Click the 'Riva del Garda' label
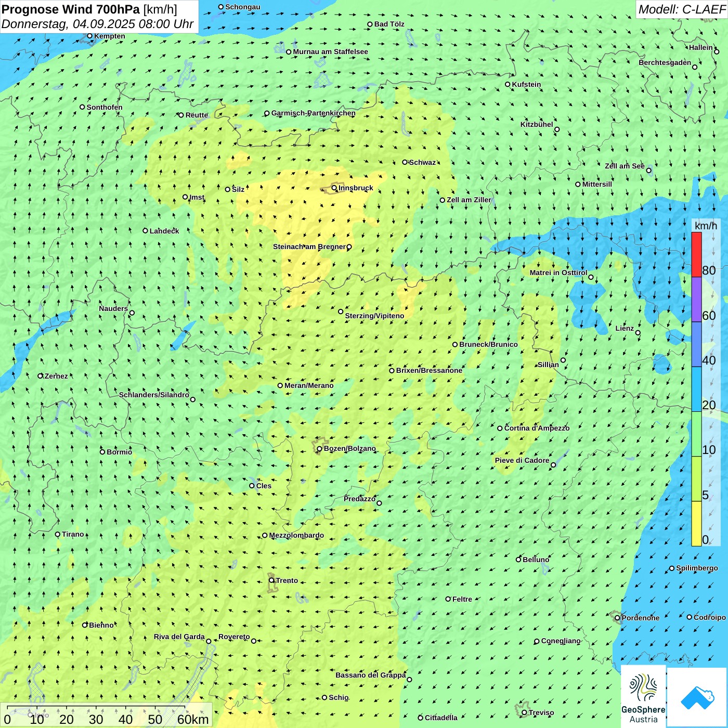Screen dimensions: 728x728 (x=179, y=636)
